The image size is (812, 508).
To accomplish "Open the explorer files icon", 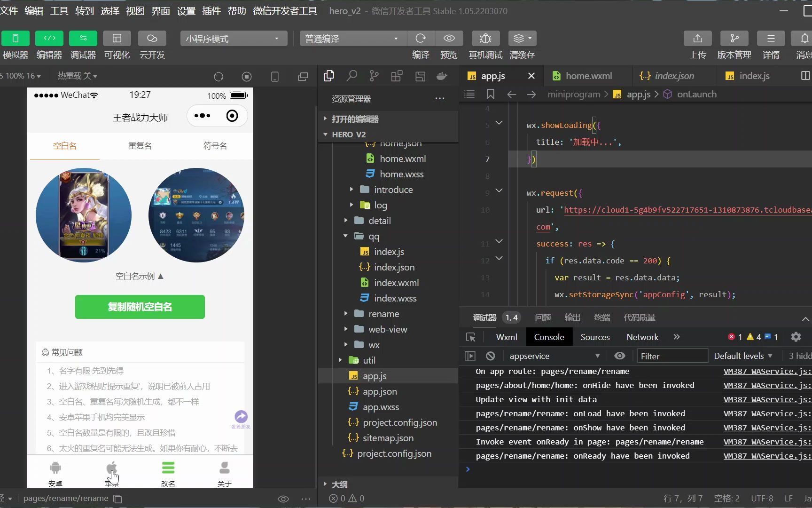I will 329,76.
